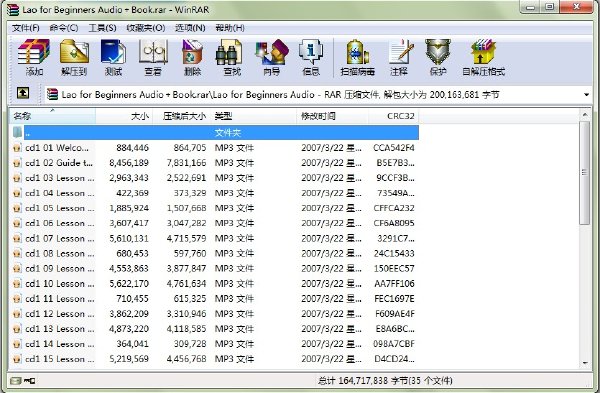Click CRC32 value FEC1697E

pos(394,298)
